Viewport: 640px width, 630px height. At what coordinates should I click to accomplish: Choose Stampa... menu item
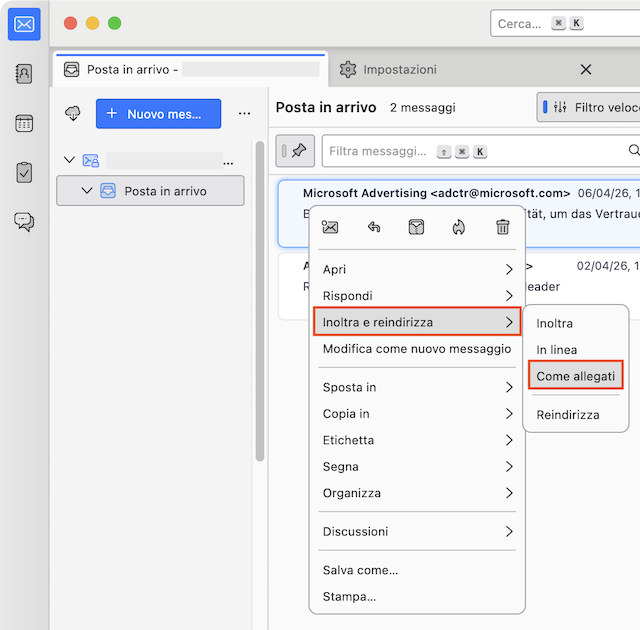coord(417,597)
